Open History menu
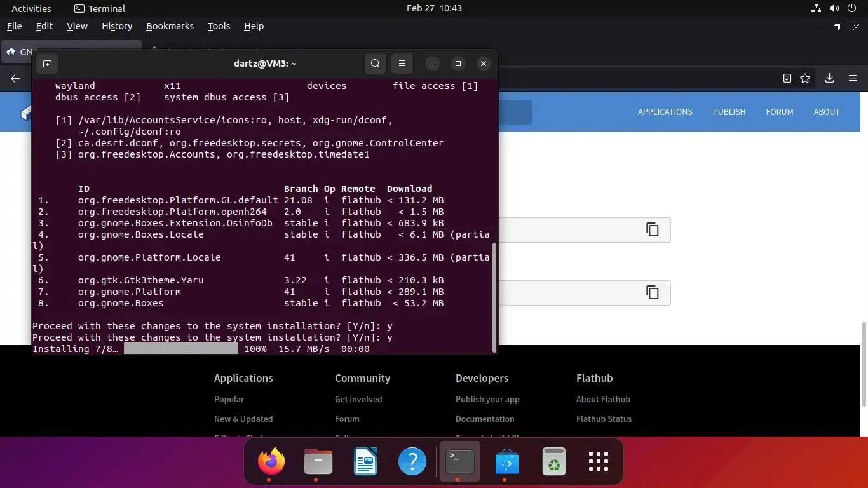868x488 pixels. (117, 26)
